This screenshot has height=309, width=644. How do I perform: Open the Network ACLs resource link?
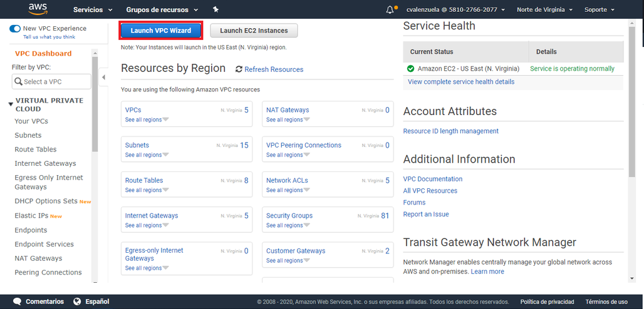(287, 180)
